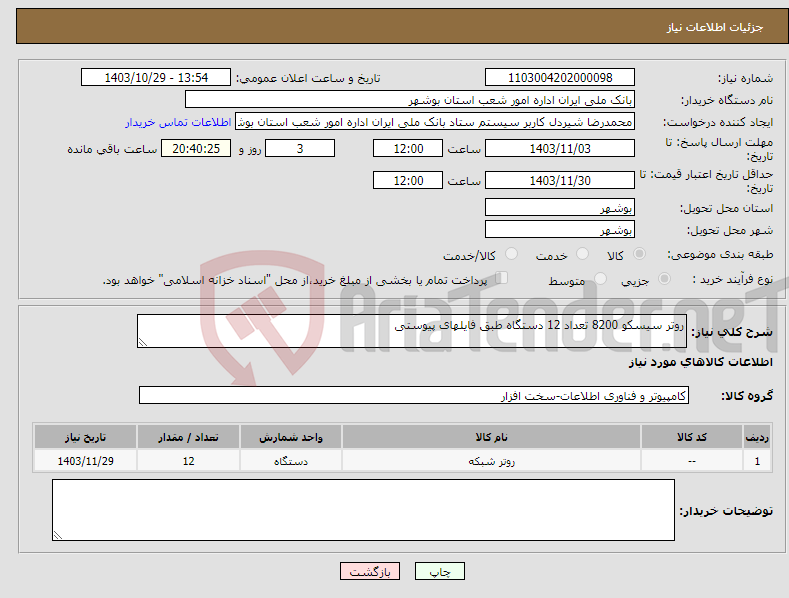Select the کالا/خدمت radio button
The height and width of the screenshot is (598, 789).
point(511,254)
